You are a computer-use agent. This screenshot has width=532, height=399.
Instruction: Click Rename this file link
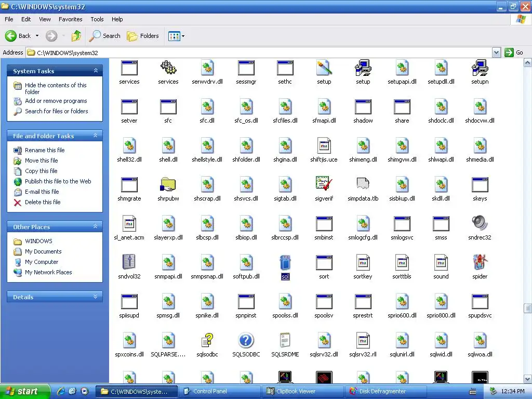pyautogui.click(x=45, y=150)
